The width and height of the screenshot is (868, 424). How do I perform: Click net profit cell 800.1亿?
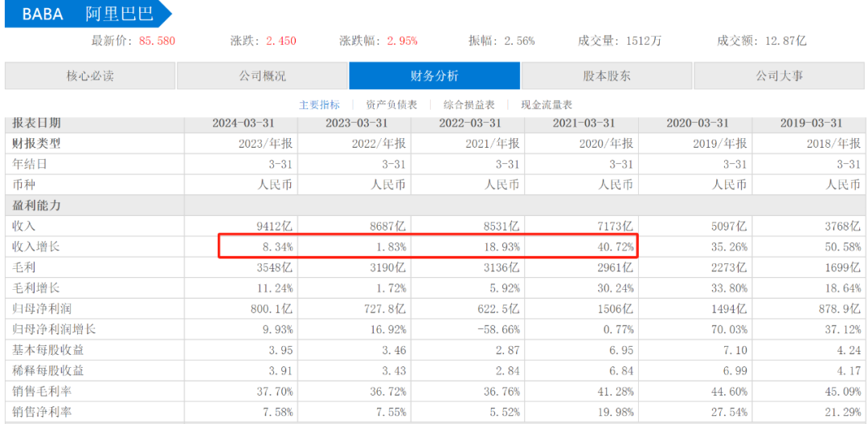(x=272, y=309)
